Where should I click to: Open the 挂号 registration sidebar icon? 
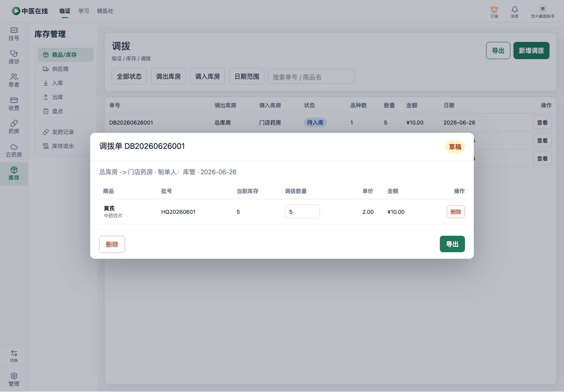coord(14,30)
